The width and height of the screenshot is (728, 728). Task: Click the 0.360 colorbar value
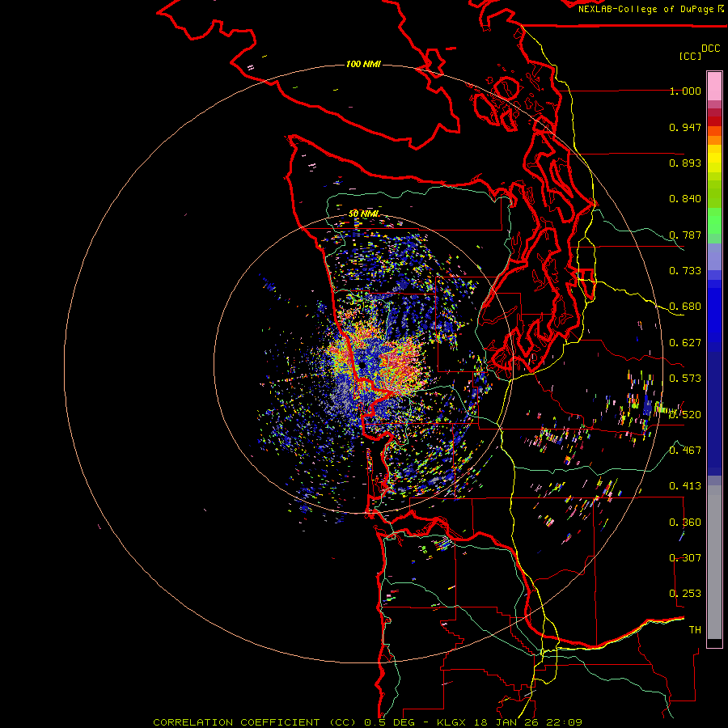(685, 522)
